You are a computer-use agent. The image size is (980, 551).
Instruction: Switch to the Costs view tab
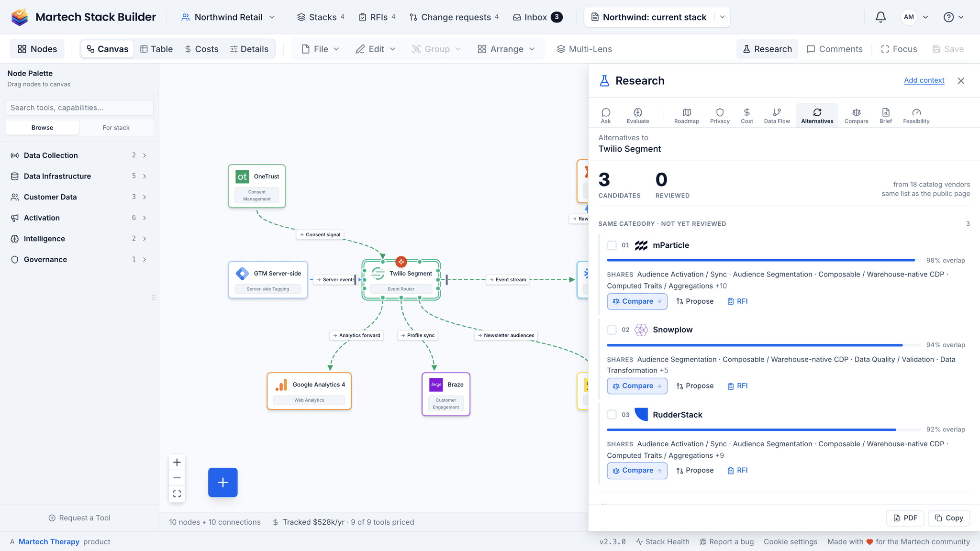click(x=201, y=49)
